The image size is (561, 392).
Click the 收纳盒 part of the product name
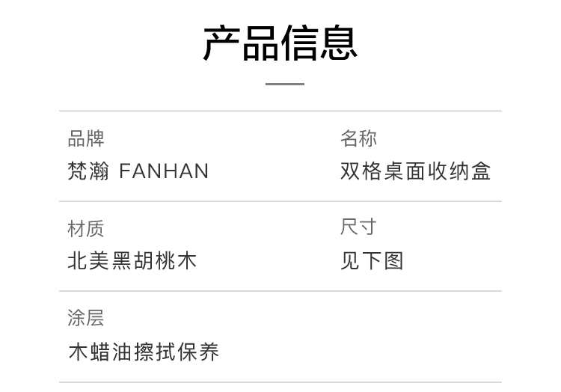[x=459, y=171]
